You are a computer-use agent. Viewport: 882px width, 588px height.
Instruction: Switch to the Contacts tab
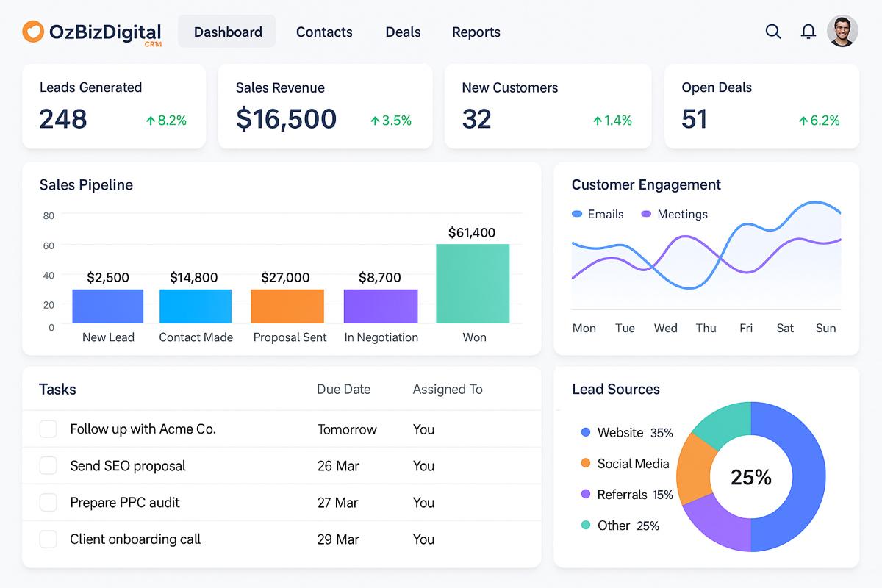pyautogui.click(x=324, y=32)
